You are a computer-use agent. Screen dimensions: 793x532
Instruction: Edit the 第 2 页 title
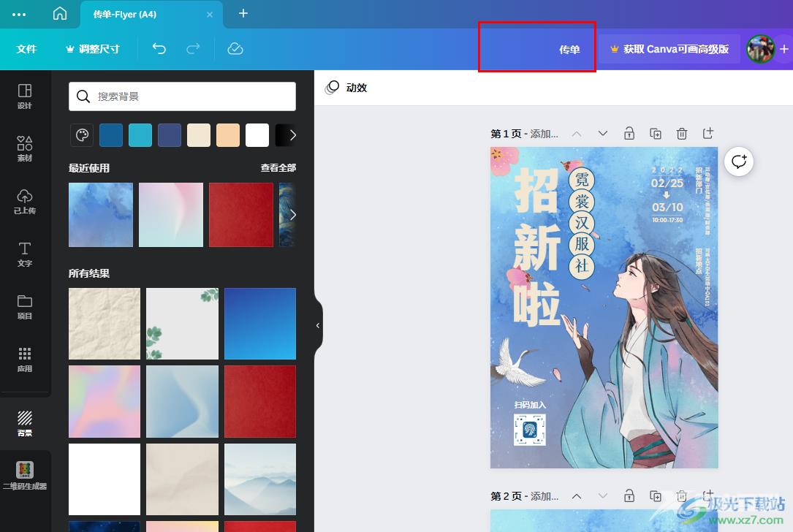525,496
